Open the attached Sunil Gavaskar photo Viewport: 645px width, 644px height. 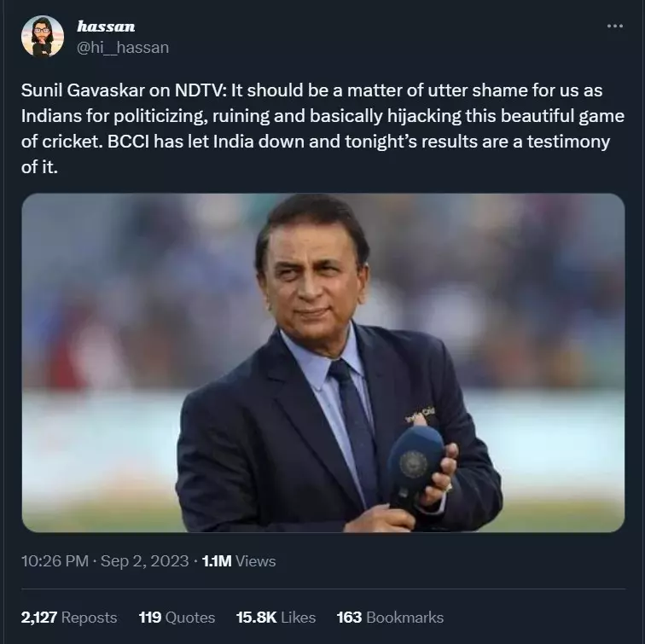[x=322, y=363]
